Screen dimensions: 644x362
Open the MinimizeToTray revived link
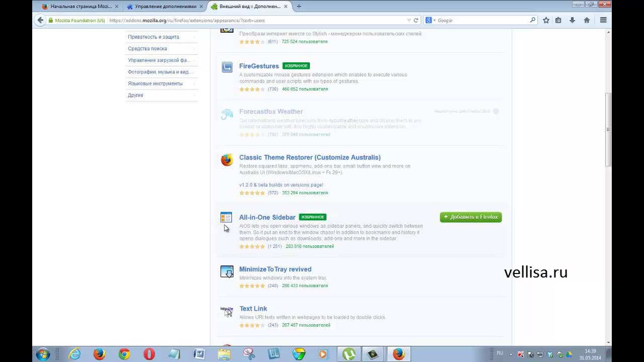coord(275,269)
